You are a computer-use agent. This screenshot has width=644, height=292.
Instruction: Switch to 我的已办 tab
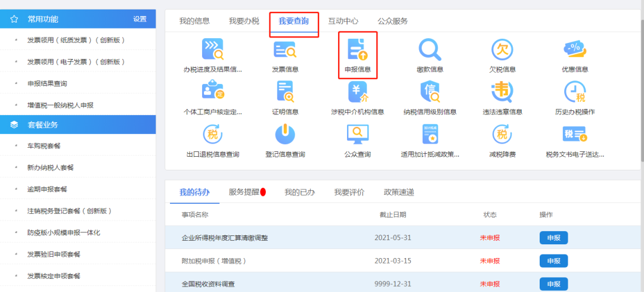(x=300, y=192)
